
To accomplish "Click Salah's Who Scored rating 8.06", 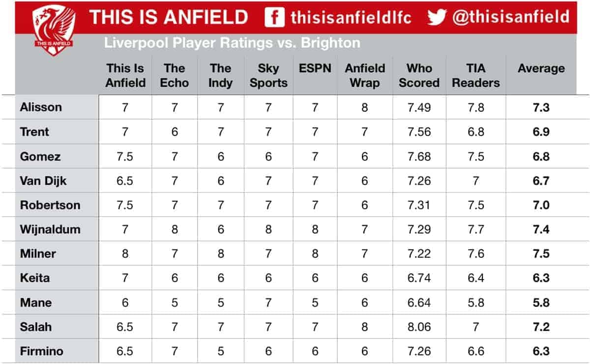I will point(419,327).
